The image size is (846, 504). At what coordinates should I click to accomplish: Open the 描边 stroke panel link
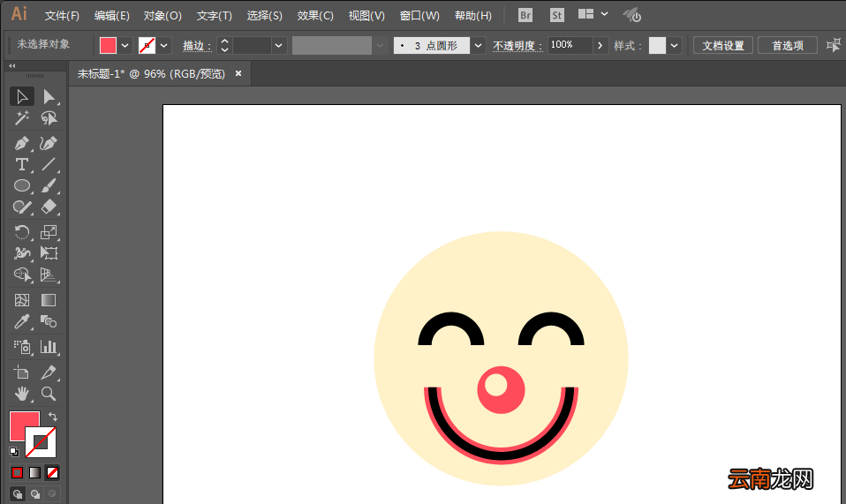click(x=197, y=46)
